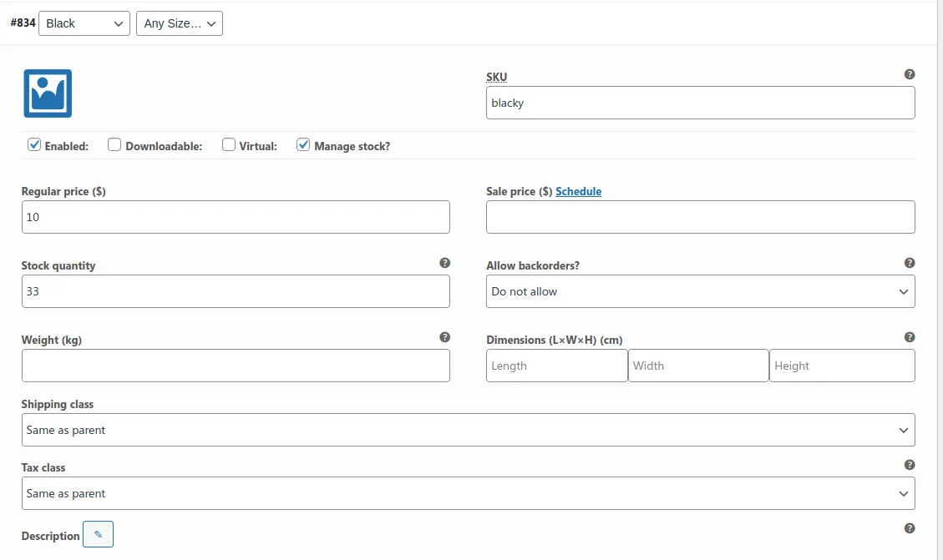Focus the Stock quantity field
Viewport: 943px width, 560px height.
(x=236, y=291)
